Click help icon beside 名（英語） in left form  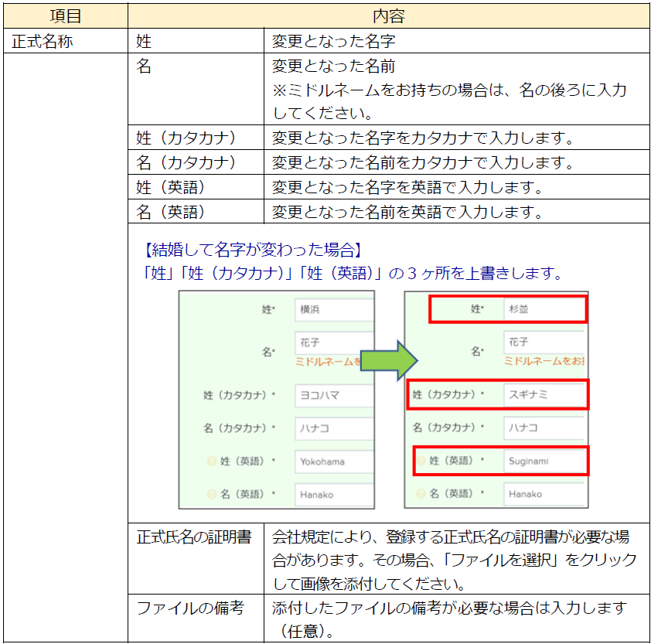tap(212, 494)
